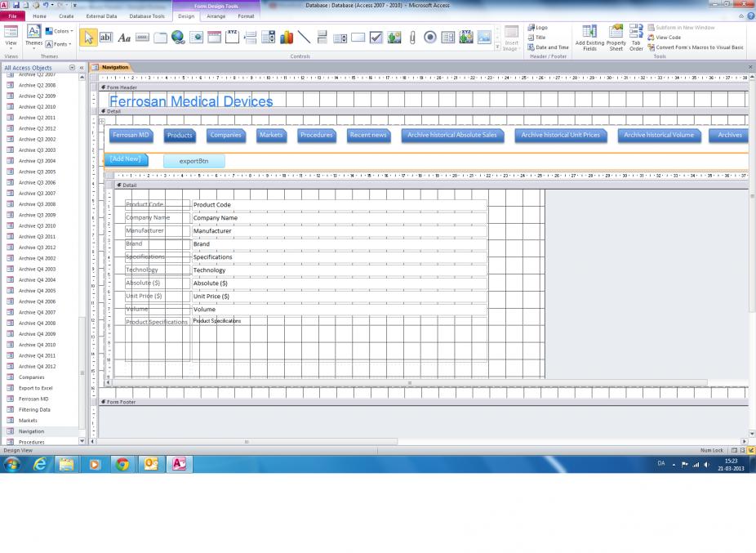Open Internet Explorer from taskbar

39,464
